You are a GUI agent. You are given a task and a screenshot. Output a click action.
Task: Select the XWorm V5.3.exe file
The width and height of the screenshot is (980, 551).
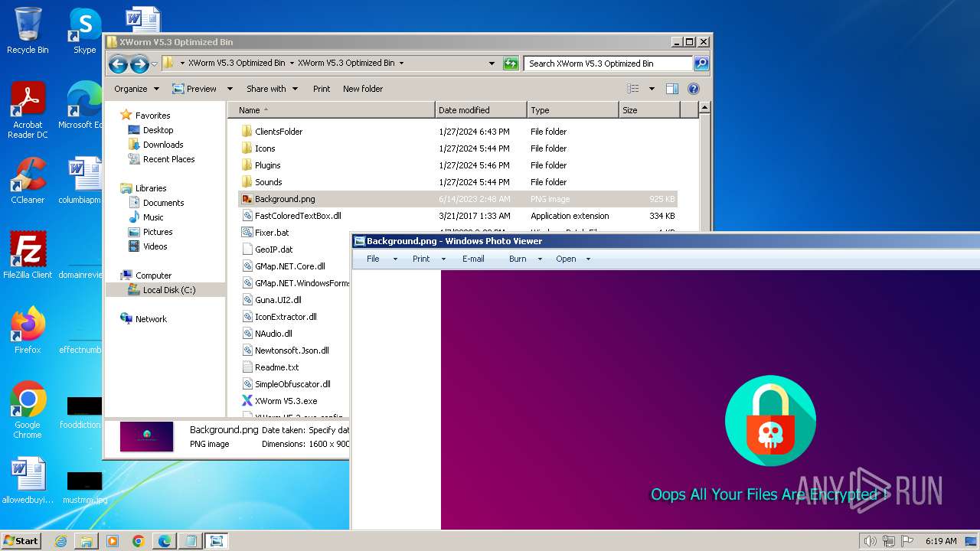tap(286, 401)
